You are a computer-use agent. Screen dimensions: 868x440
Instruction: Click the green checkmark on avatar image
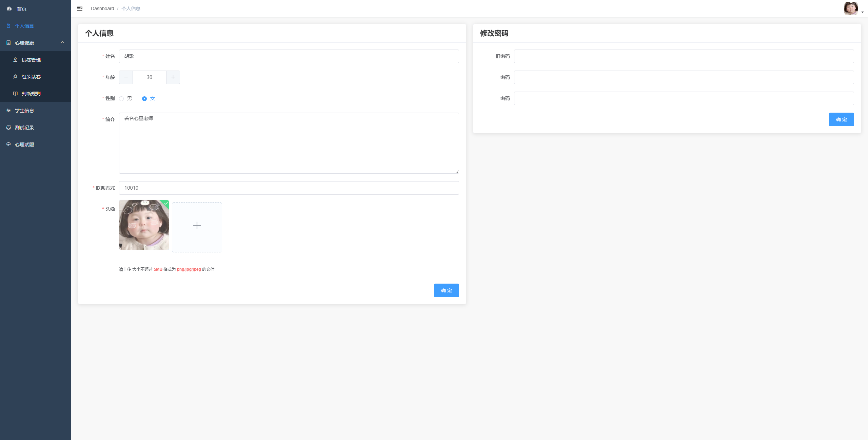pyautogui.click(x=166, y=203)
